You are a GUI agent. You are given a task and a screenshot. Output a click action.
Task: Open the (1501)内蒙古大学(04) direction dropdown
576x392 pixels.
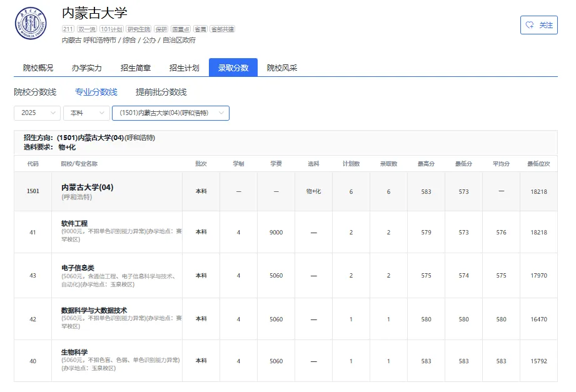tap(171, 113)
